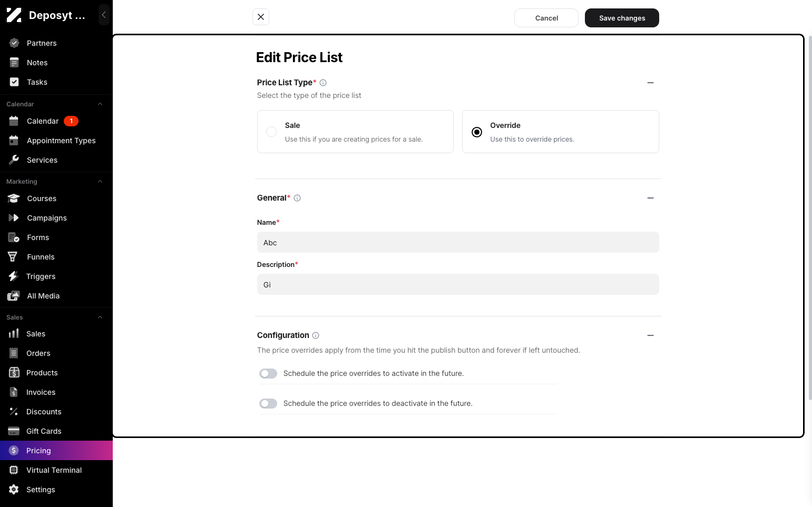Viewport: 812px width, 507px height.
Task: Collapse the Configuration section
Action: coord(650,335)
